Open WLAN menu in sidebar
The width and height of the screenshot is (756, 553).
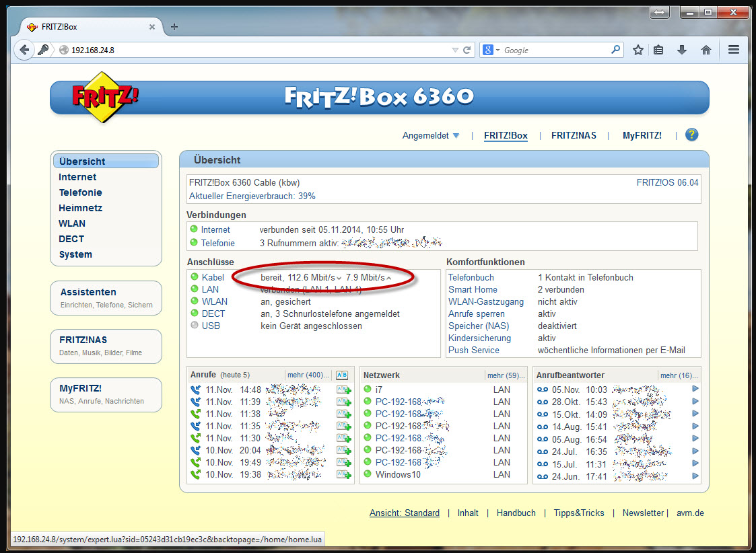click(x=72, y=223)
